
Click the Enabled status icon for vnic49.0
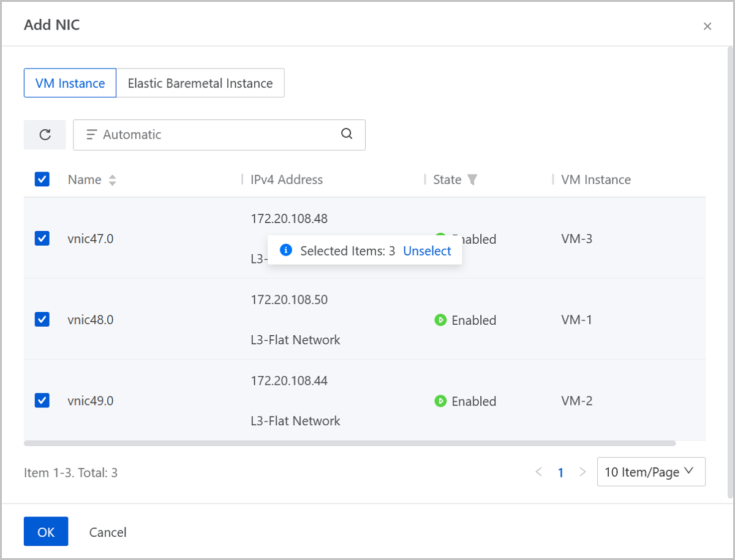tap(440, 401)
